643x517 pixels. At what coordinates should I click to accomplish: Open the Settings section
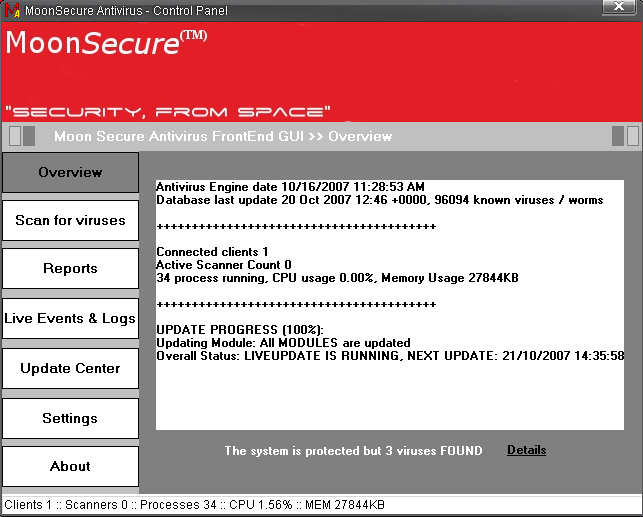[71, 418]
